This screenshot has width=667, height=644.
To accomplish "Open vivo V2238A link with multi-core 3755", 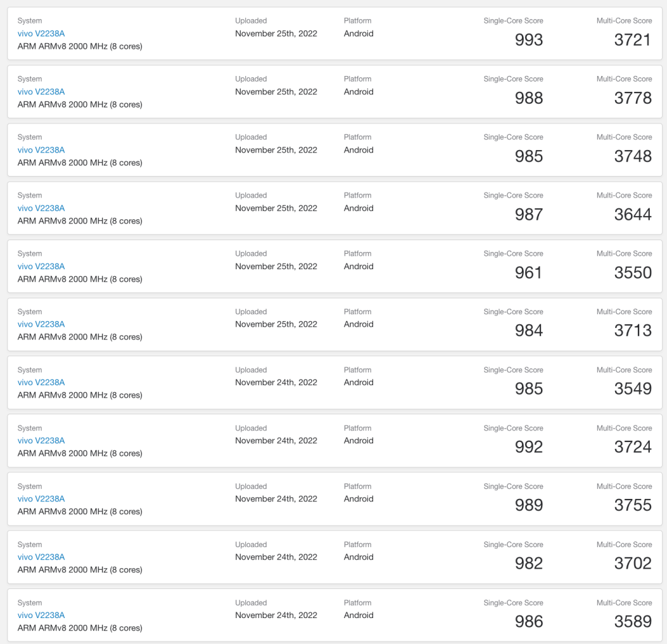I will 41,499.
